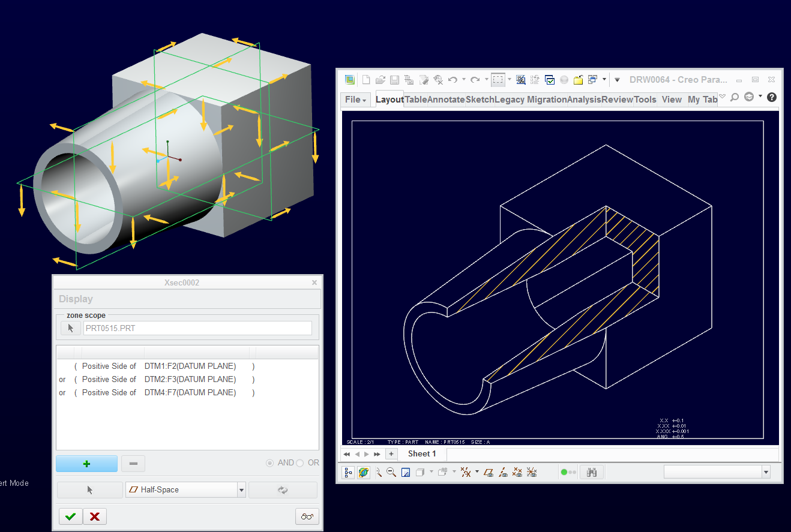Click the plane display filter icon

click(x=489, y=472)
